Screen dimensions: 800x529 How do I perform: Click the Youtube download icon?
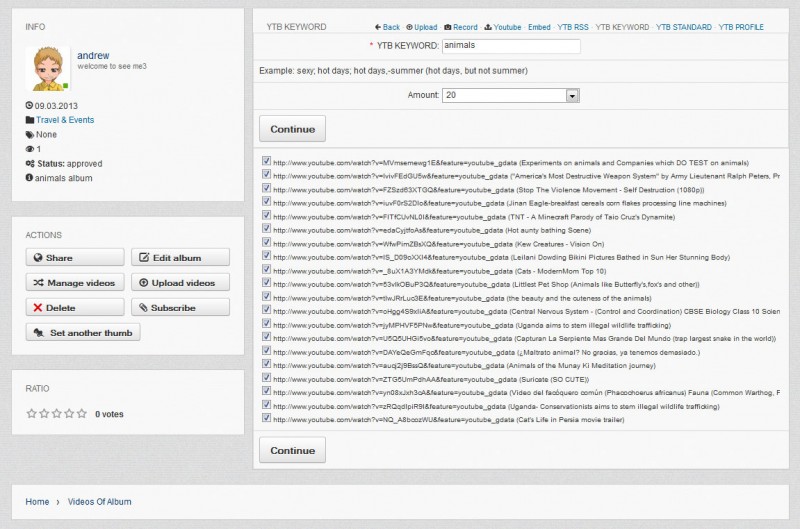(x=488, y=27)
